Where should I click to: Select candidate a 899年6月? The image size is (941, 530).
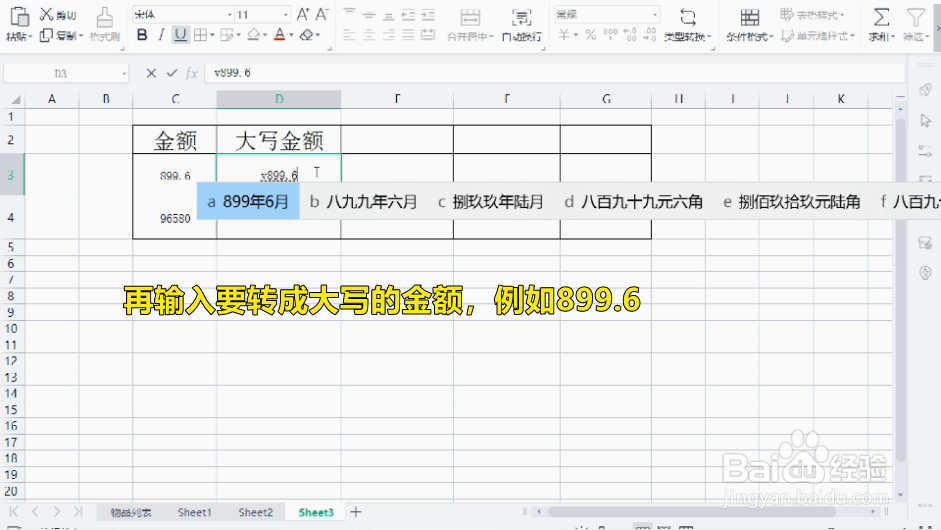pyautogui.click(x=248, y=202)
